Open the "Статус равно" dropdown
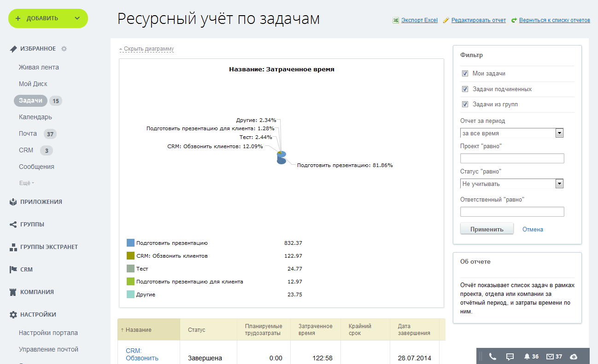 (x=511, y=184)
